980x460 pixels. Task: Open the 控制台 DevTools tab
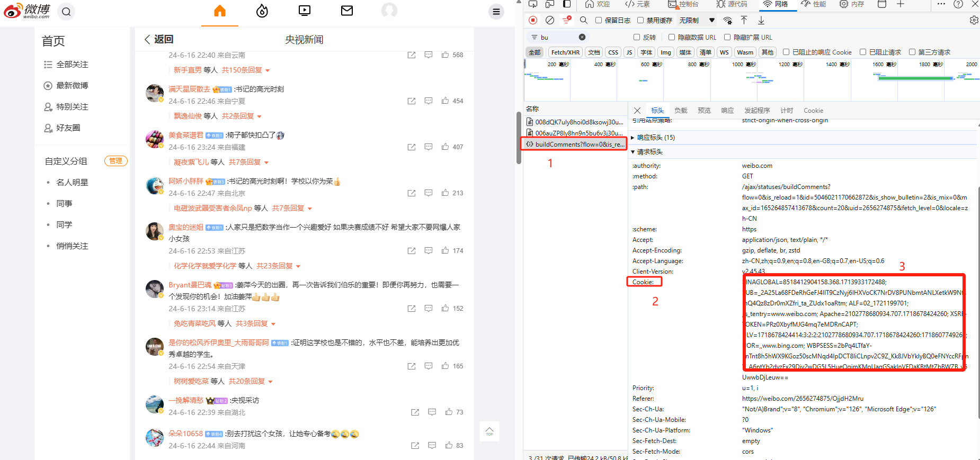pos(683,4)
